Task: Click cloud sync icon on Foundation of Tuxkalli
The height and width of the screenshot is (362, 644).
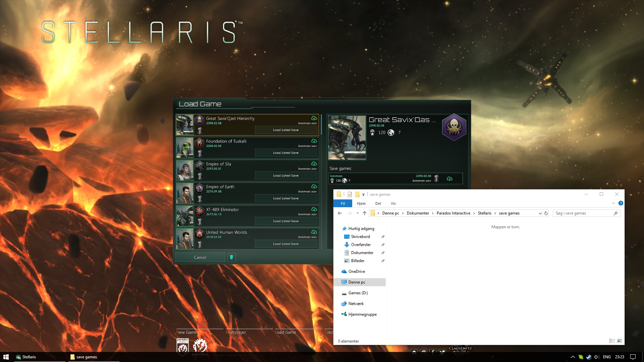Action: [314, 141]
